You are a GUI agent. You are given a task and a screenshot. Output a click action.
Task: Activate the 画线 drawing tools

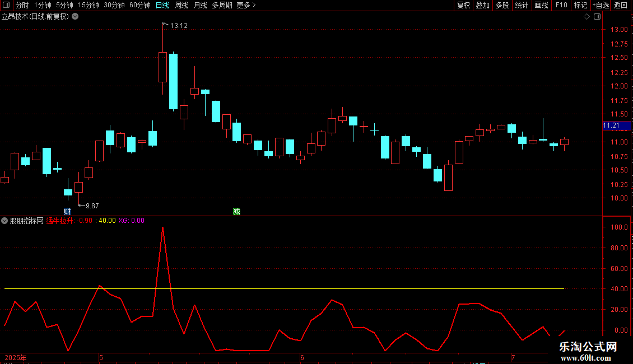[x=541, y=5]
